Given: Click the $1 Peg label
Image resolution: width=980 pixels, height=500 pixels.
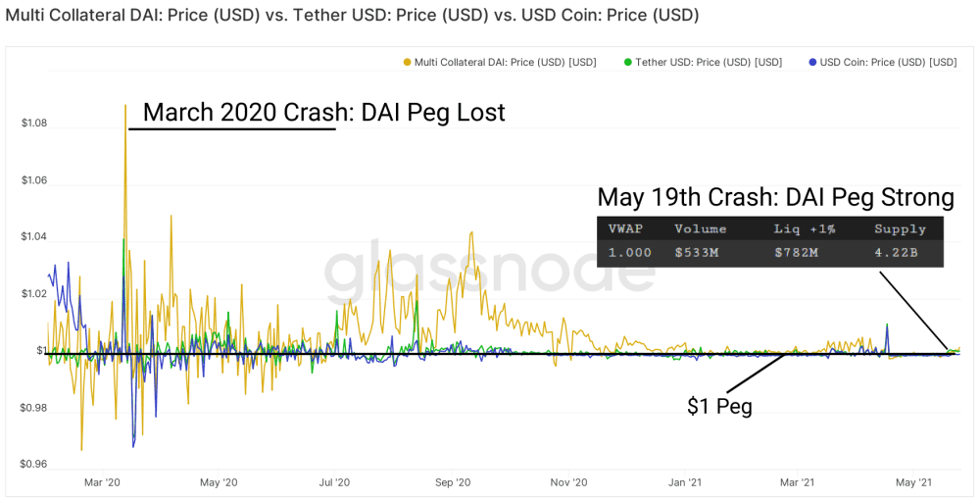Looking at the screenshot, I should [719, 406].
